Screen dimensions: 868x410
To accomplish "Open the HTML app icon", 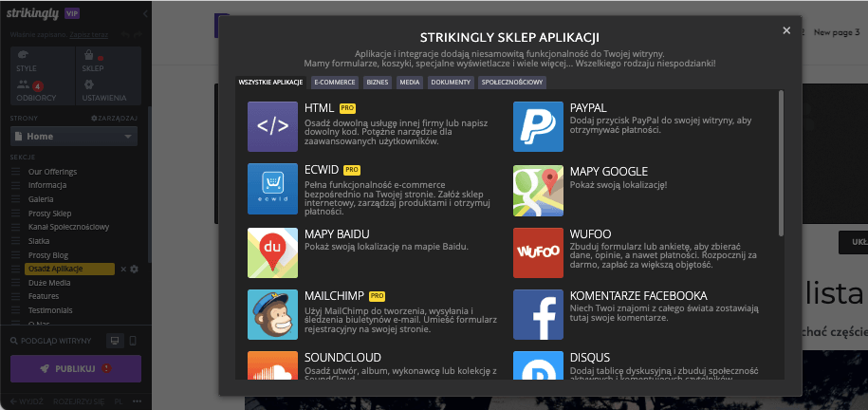I will (272, 127).
